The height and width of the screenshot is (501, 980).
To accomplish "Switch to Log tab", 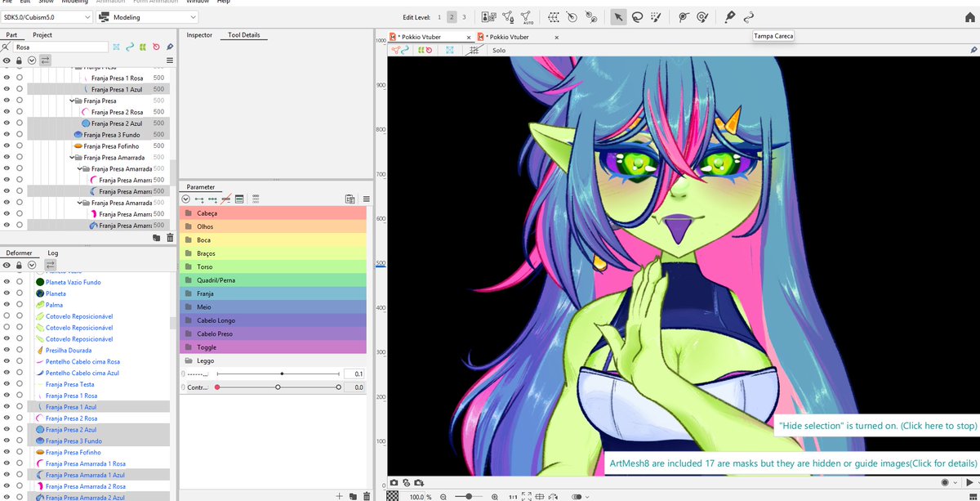I will 52,253.
